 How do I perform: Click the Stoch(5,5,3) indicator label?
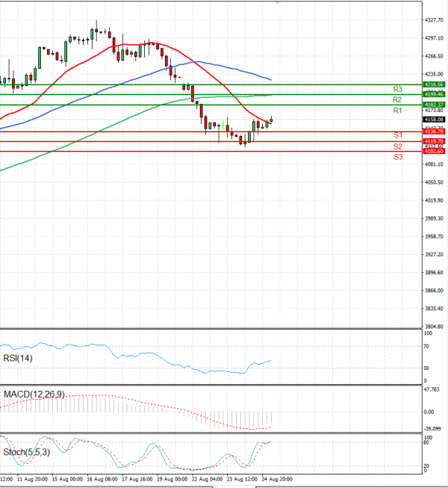point(26,452)
